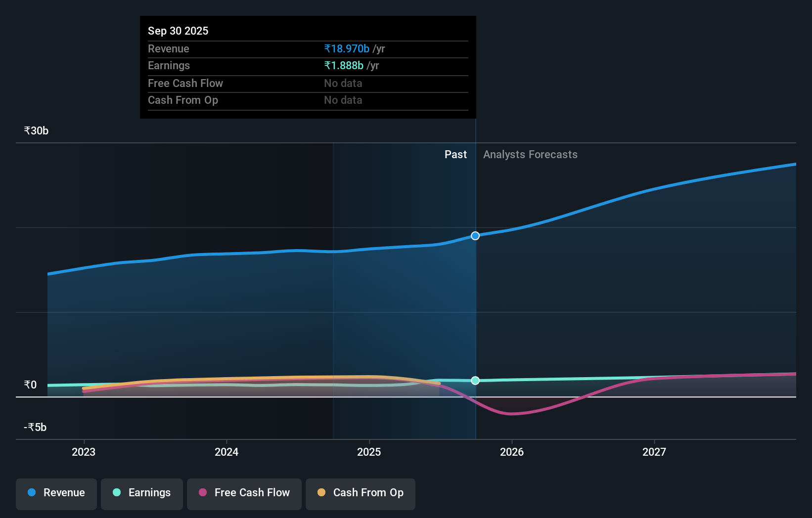Click the 2026 x-axis label
The width and height of the screenshot is (812, 518).
512,452
